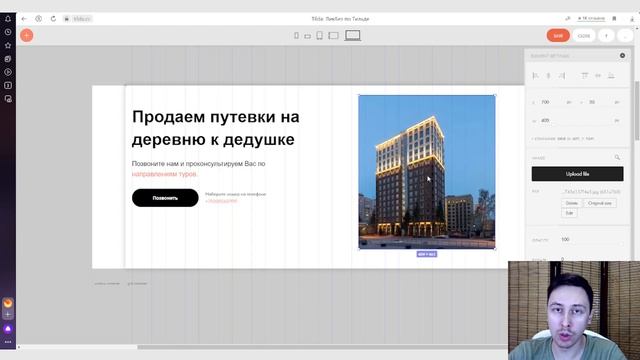Click the shield icon beside the back arrow

pyautogui.click(x=38, y=19)
